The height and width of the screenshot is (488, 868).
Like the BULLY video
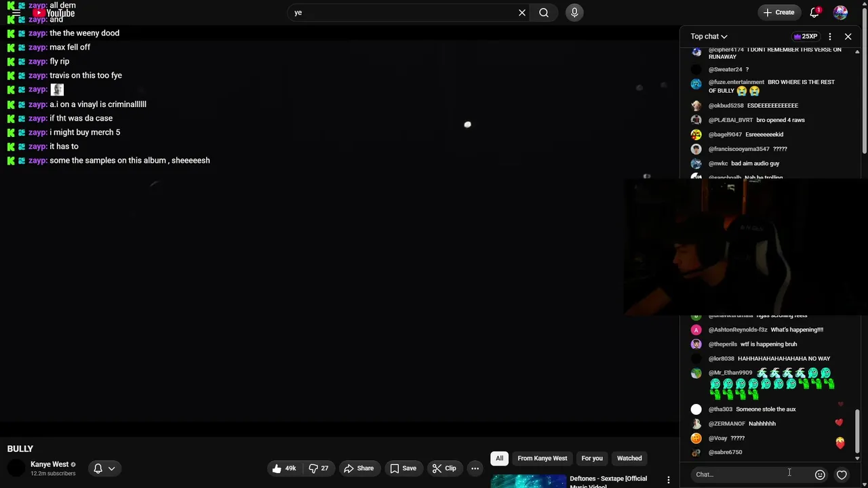tap(285, 468)
